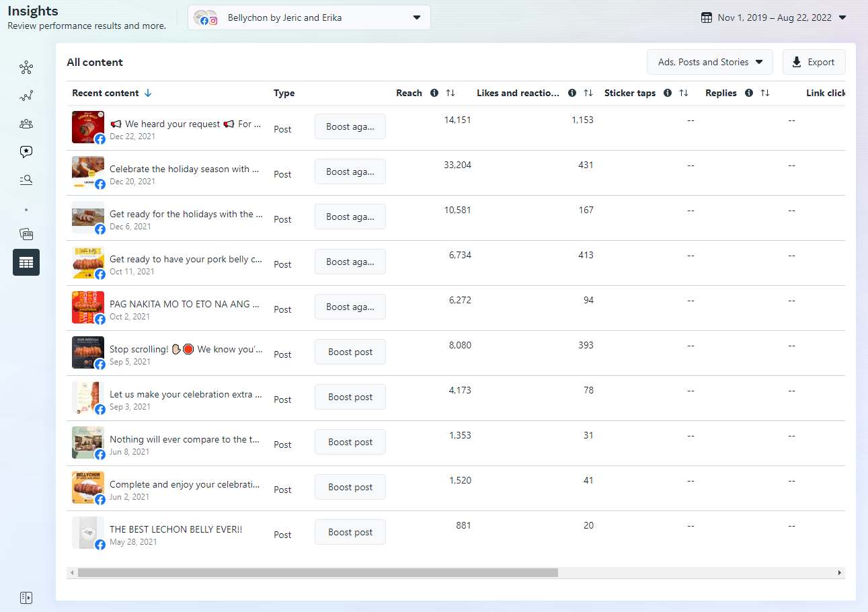Boost the Sep 5, 2021 post
The image size is (868, 612).
point(350,352)
